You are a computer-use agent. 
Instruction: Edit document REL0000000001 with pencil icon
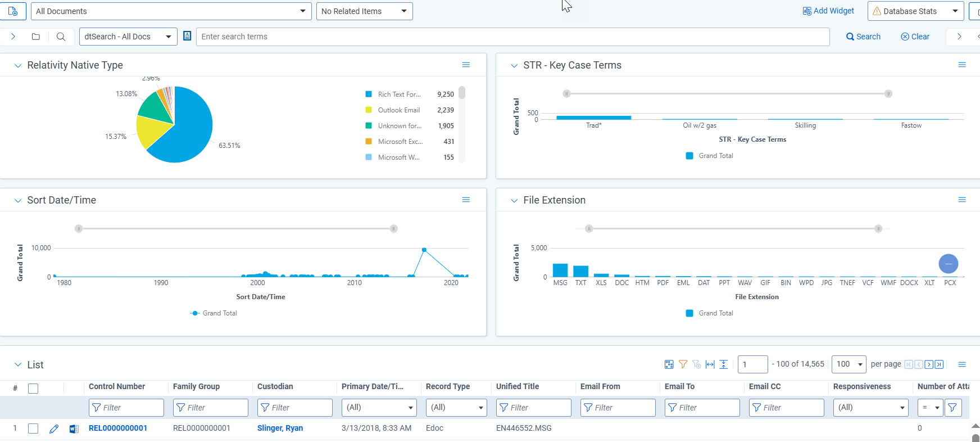click(x=54, y=429)
